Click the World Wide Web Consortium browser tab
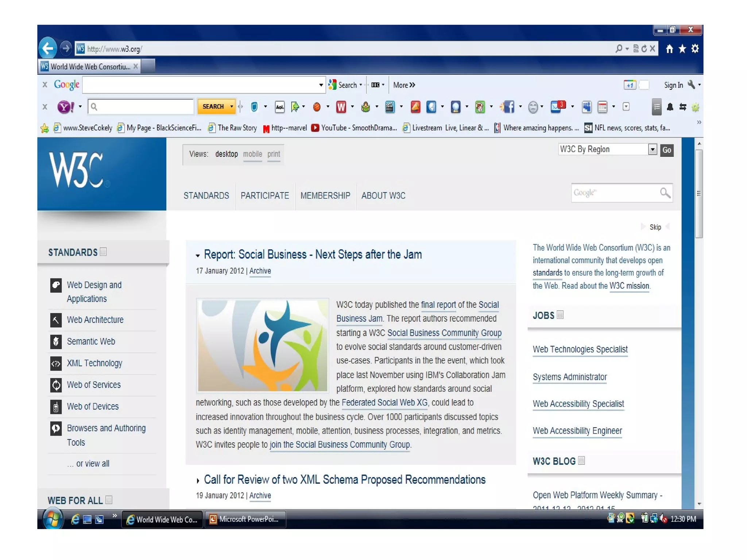Viewport: 747px width, 560px height. [90, 67]
